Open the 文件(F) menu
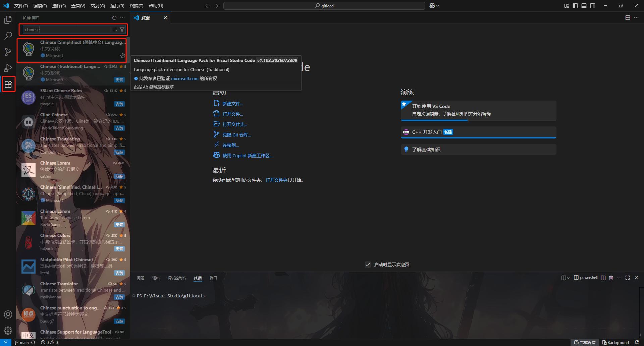Screen dimensions: 644x346 (x=21, y=6)
